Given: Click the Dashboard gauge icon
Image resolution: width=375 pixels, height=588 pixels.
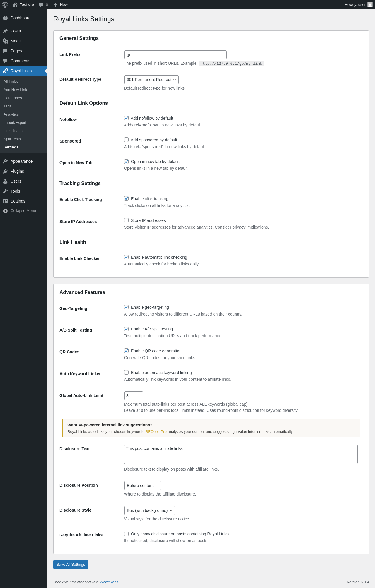Looking at the screenshot, I should 5,18.
